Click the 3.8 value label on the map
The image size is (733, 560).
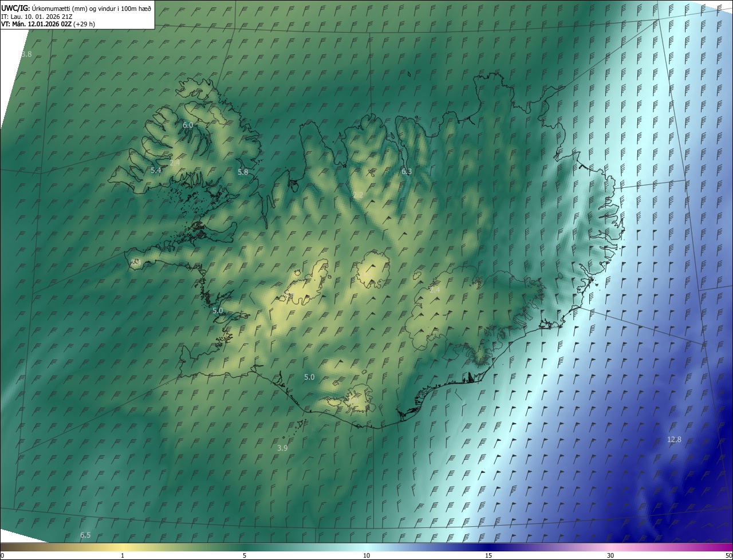(26, 54)
